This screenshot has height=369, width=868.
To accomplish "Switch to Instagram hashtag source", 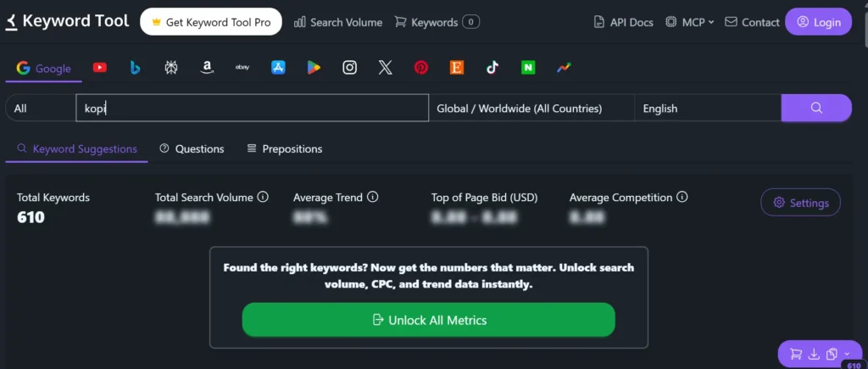I will tap(349, 68).
